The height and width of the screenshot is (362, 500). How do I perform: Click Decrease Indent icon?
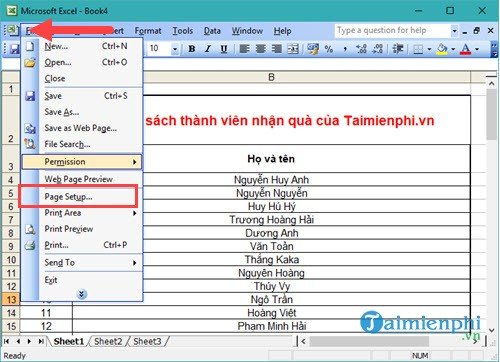coord(398,49)
